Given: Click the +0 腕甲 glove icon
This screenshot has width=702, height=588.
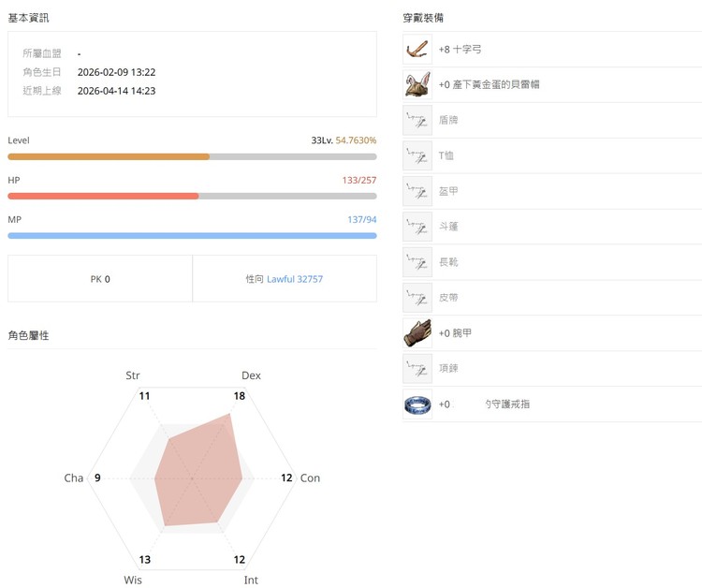Looking at the screenshot, I should [417, 332].
